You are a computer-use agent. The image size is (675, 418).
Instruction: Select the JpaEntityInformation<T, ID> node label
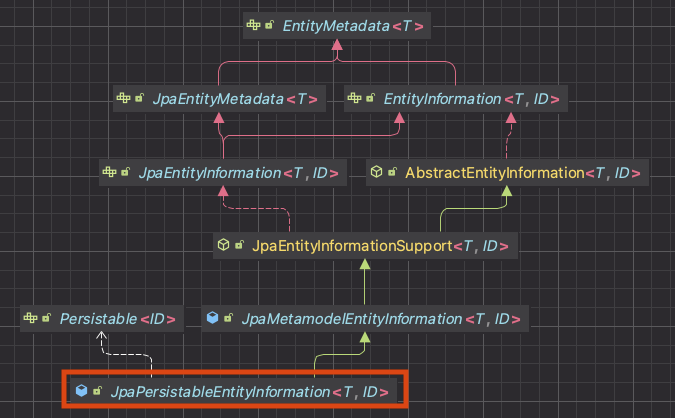[238, 173]
